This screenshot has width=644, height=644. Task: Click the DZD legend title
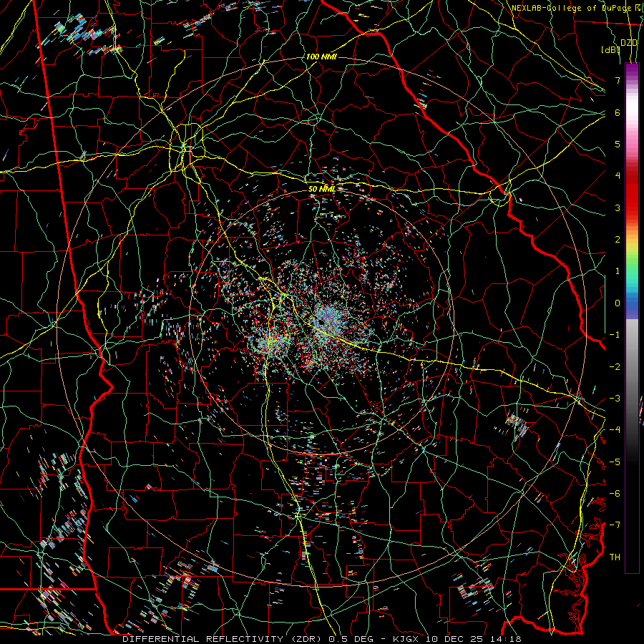tap(629, 43)
